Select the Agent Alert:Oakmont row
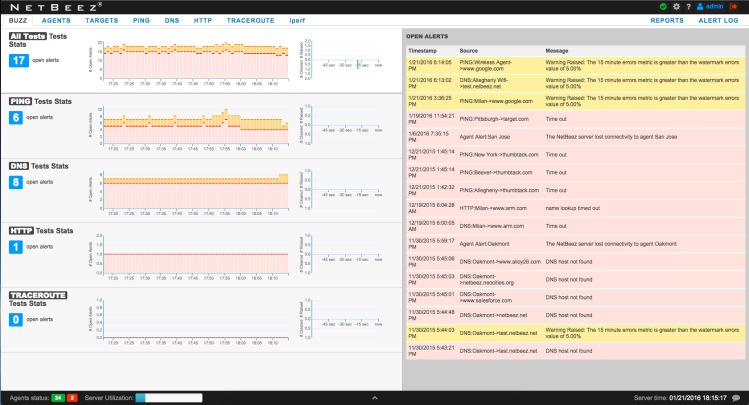This screenshot has height=405, width=749. pos(576,244)
